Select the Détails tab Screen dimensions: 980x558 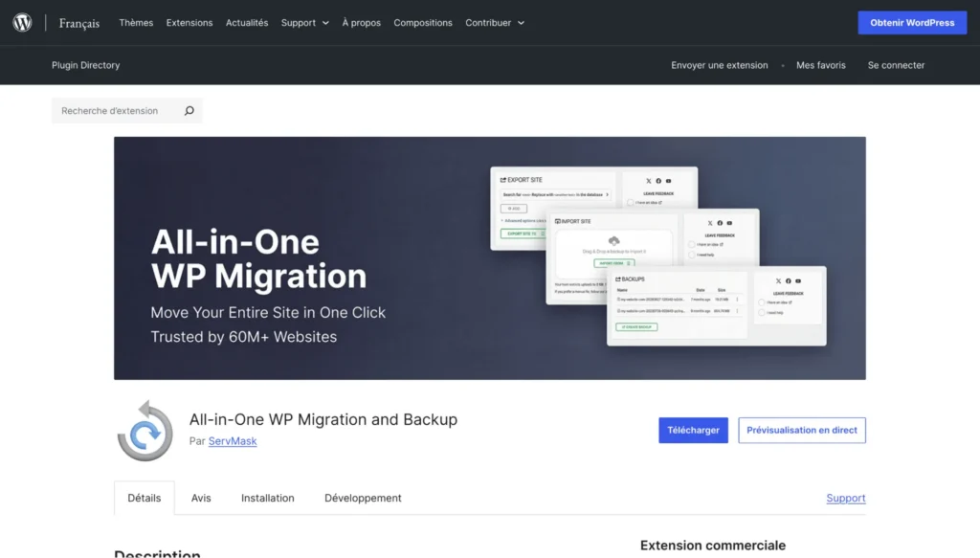click(145, 498)
